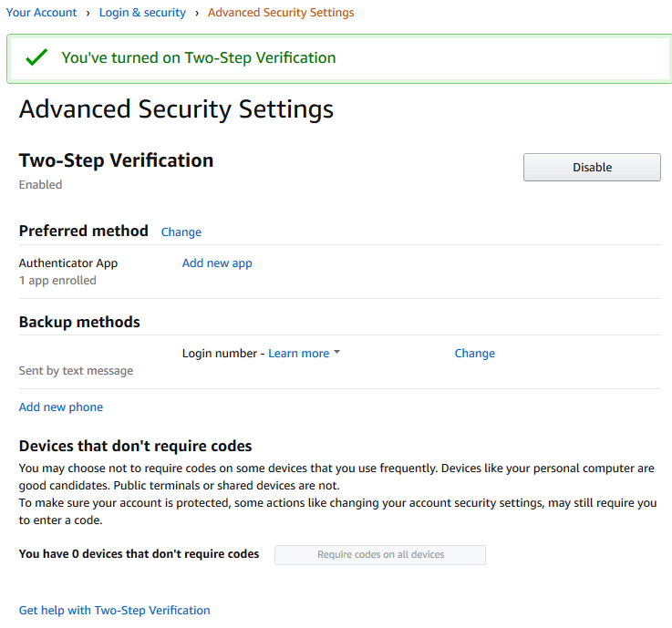Viewport: 672px width, 628px height.
Task: Open the Your Account breadcrumb
Action: coord(41,13)
